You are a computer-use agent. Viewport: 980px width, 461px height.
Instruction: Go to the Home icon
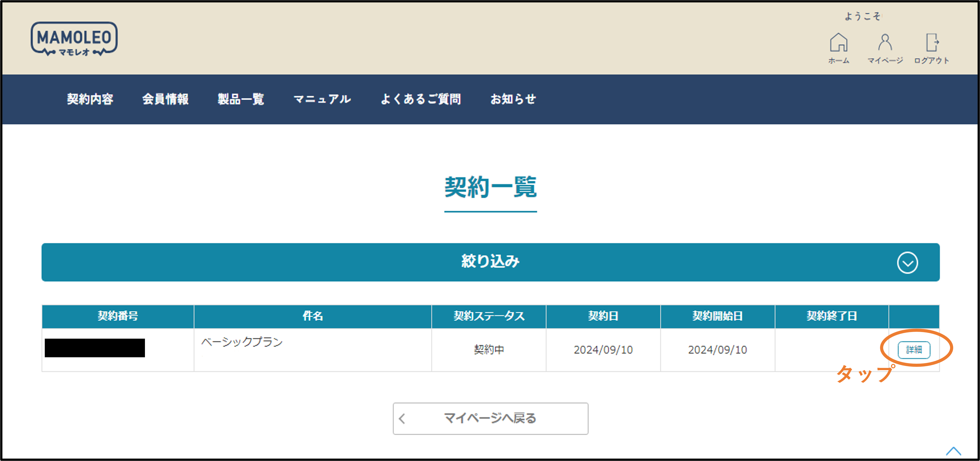[x=838, y=43]
